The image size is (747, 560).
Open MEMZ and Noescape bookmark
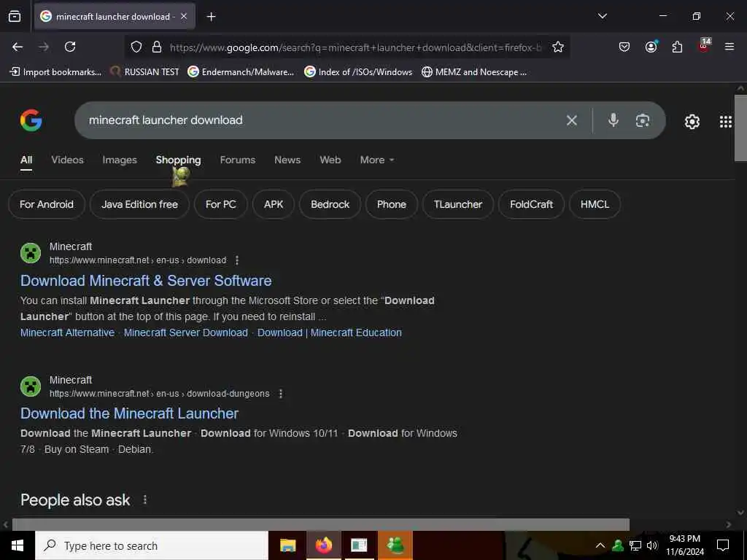(x=474, y=72)
